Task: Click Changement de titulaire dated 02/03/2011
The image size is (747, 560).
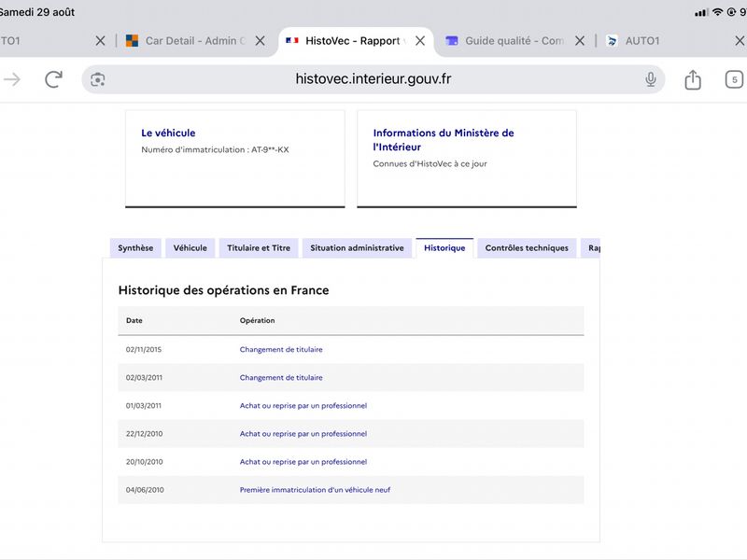Action: click(x=281, y=378)
